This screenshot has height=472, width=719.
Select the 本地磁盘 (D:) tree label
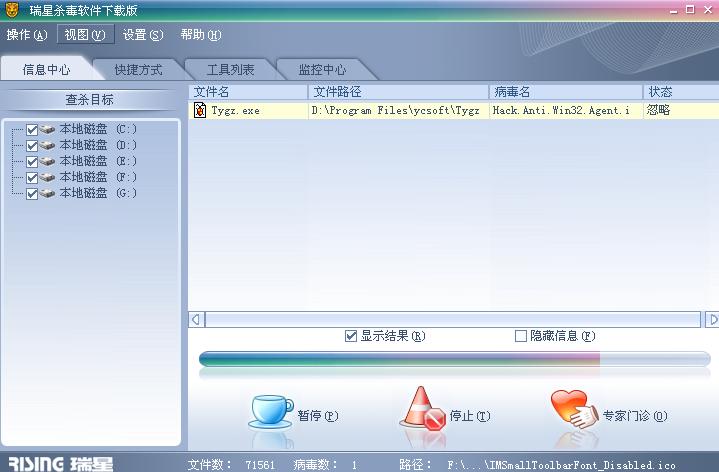click(x=98, y=145)
